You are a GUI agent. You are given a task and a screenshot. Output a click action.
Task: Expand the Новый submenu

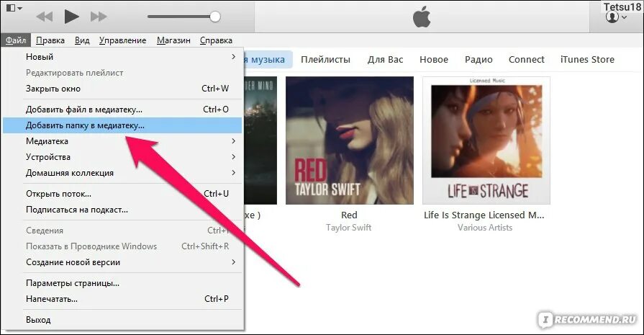click(x=122, y=57)
